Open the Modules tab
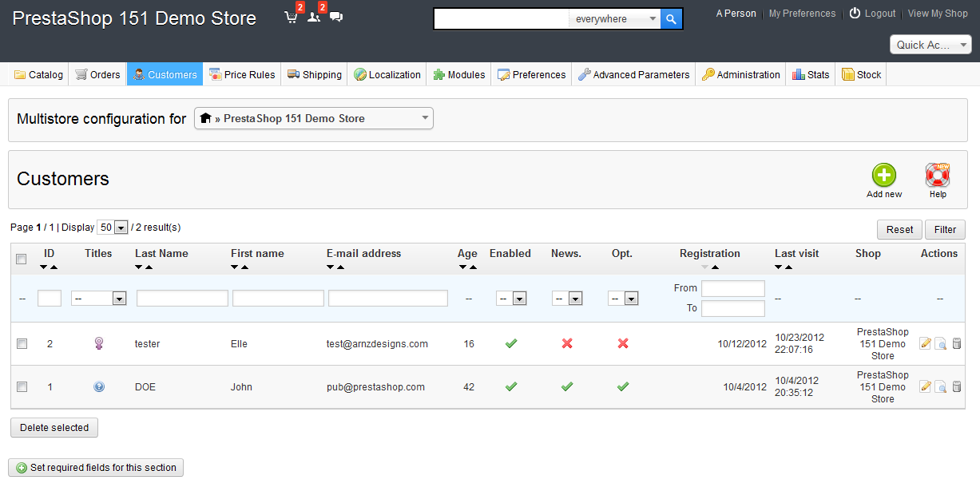 click(x=458, y=75)
